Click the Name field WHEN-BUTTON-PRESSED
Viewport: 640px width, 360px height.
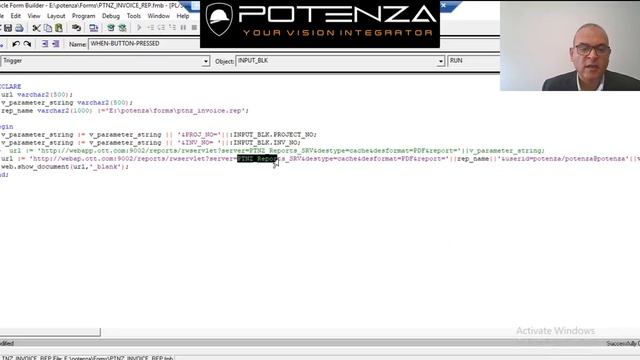tap(144, 44)
